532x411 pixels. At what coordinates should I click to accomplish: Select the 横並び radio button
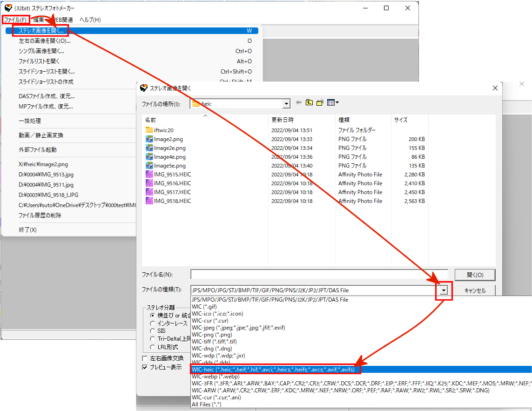[152, 316]
